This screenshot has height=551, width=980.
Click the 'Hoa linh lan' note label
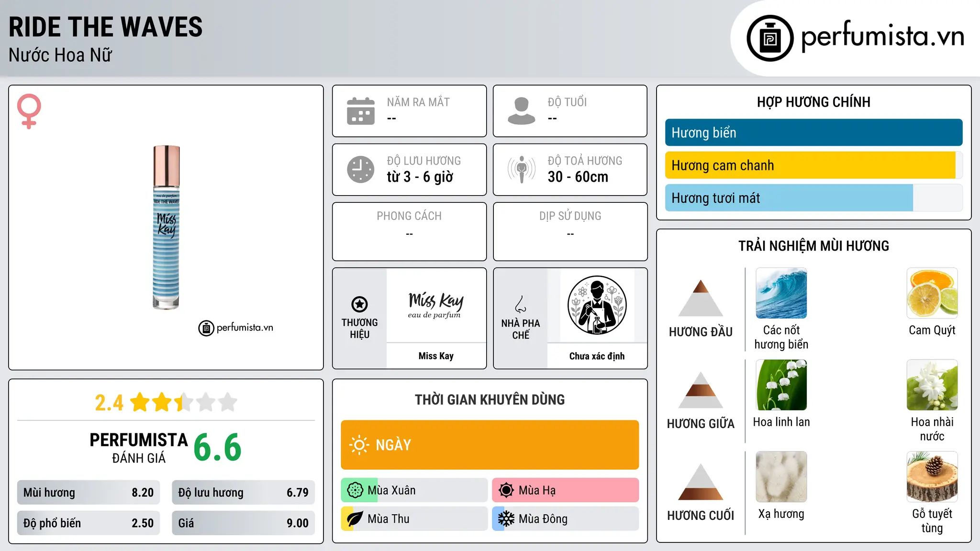point(781,422)
